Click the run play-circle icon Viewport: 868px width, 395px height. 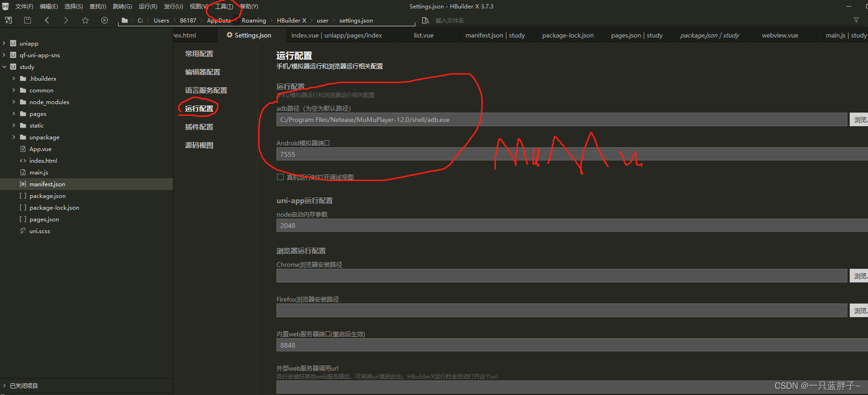pyautogui.click(x=105, y=20)
